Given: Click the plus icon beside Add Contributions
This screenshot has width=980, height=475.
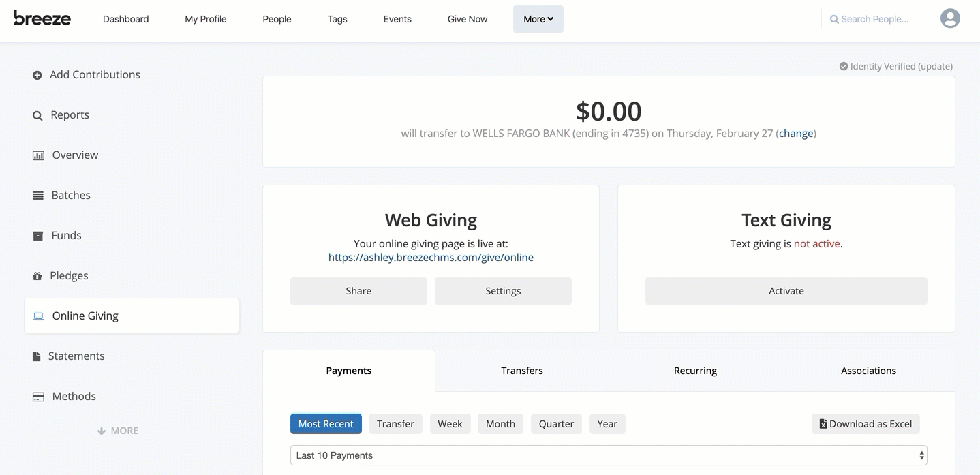Looking at the screenshot, I should 37,75.
